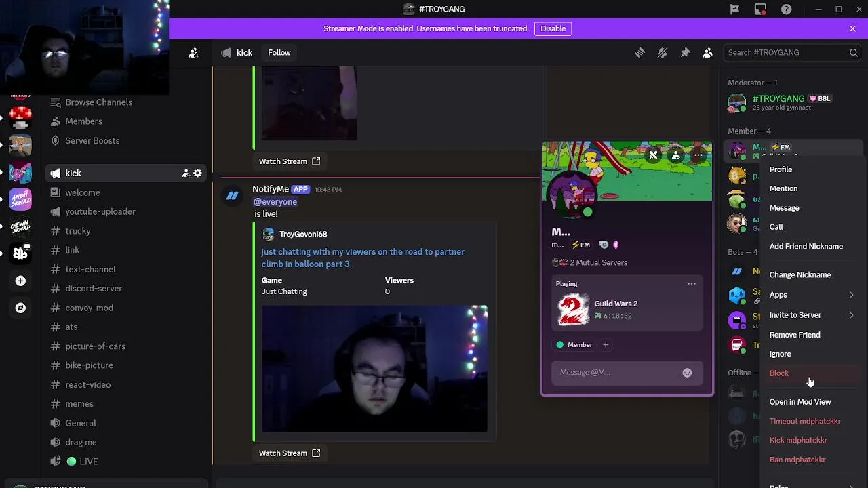This screenshot has width=868, height=488.
Task: Open the emoji picker in profile message box
Action: click(687, 372)
